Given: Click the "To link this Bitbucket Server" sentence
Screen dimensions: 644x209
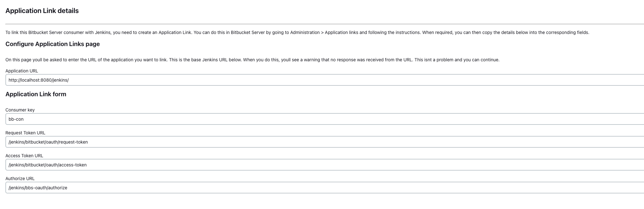Looking at the screenshot, I should (x=98, y=32).
